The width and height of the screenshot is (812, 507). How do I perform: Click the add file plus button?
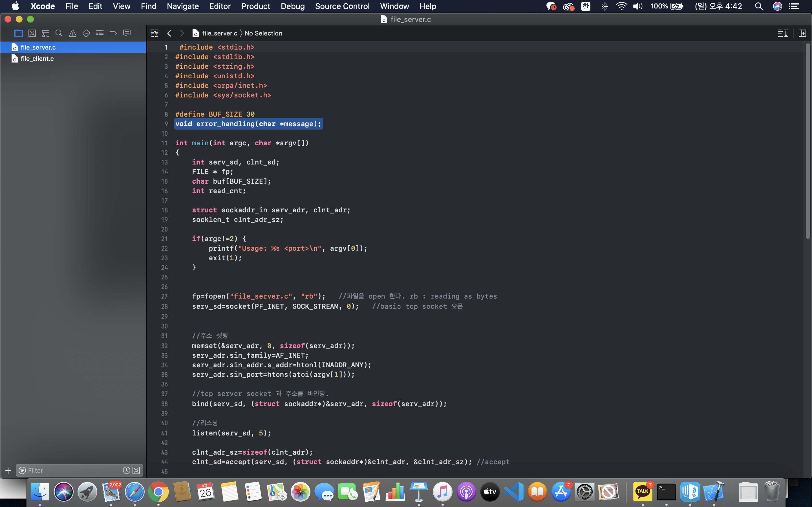pyautogui.click(x=8, y=470)
